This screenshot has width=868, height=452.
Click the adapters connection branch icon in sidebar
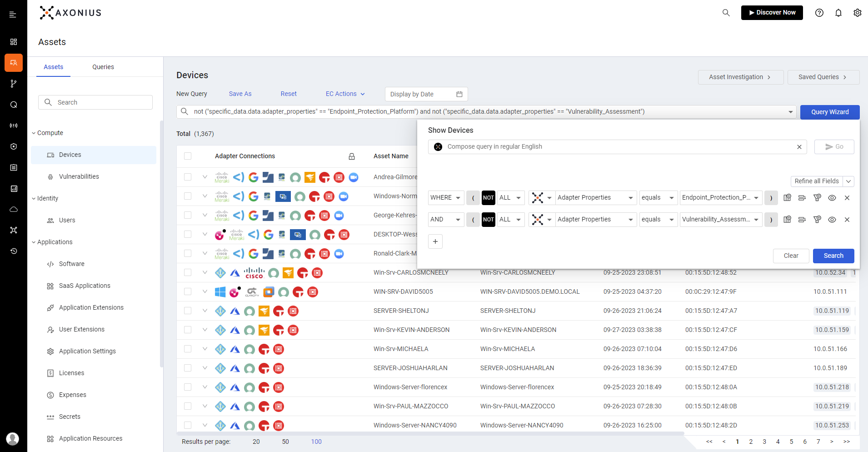click(x=13, y=83)
